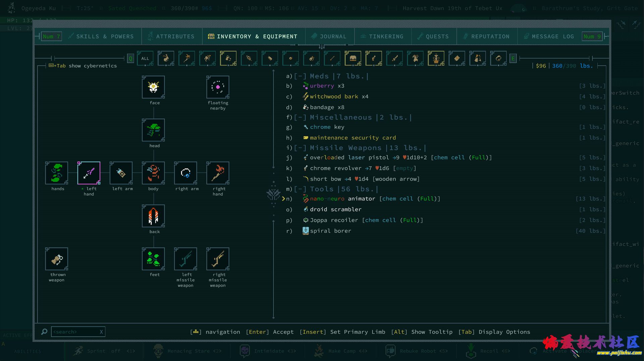Toggle the ALL category filter

(x=145, y=58)
